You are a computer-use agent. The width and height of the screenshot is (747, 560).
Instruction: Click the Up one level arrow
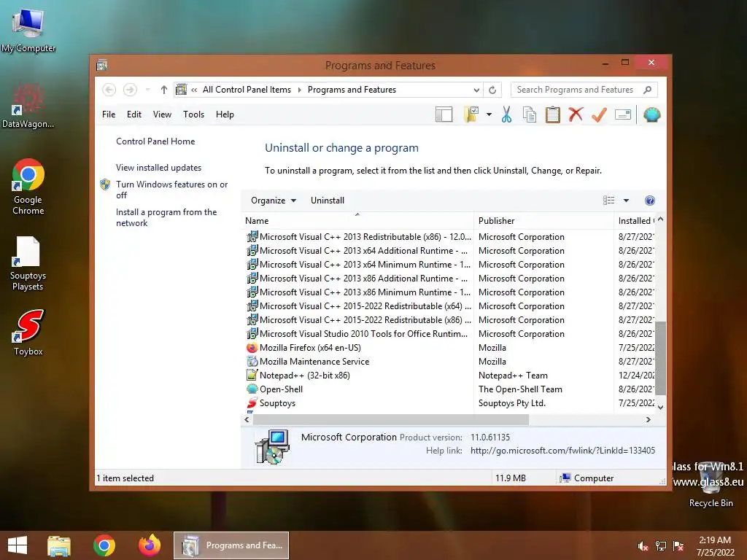click(164, 90)
